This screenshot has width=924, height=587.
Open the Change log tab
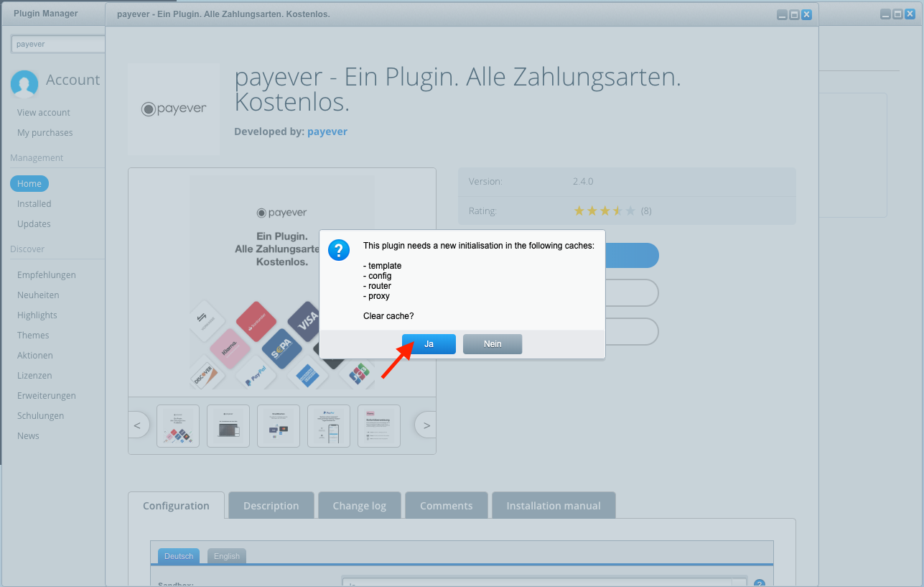tap(359, 506)
